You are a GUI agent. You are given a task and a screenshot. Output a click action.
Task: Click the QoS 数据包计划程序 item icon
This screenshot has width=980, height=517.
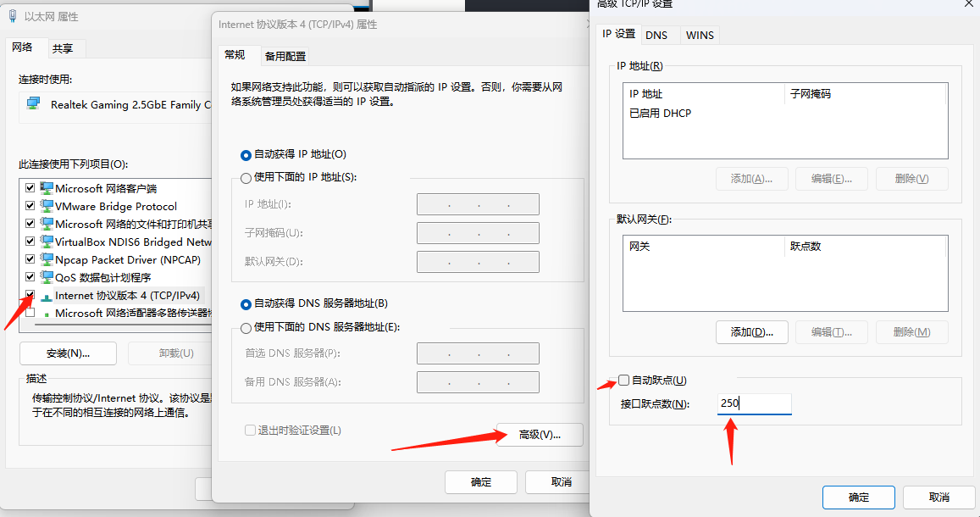click(x=47, y=276)
